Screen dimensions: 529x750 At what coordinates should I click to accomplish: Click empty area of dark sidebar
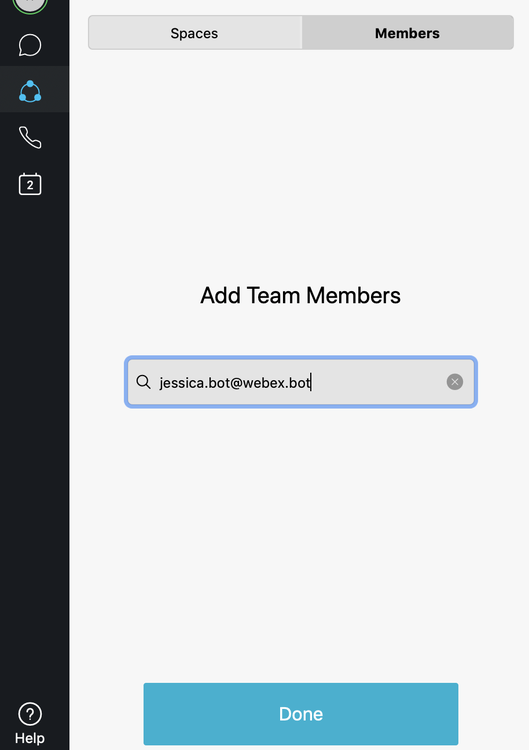click(34, 430)
